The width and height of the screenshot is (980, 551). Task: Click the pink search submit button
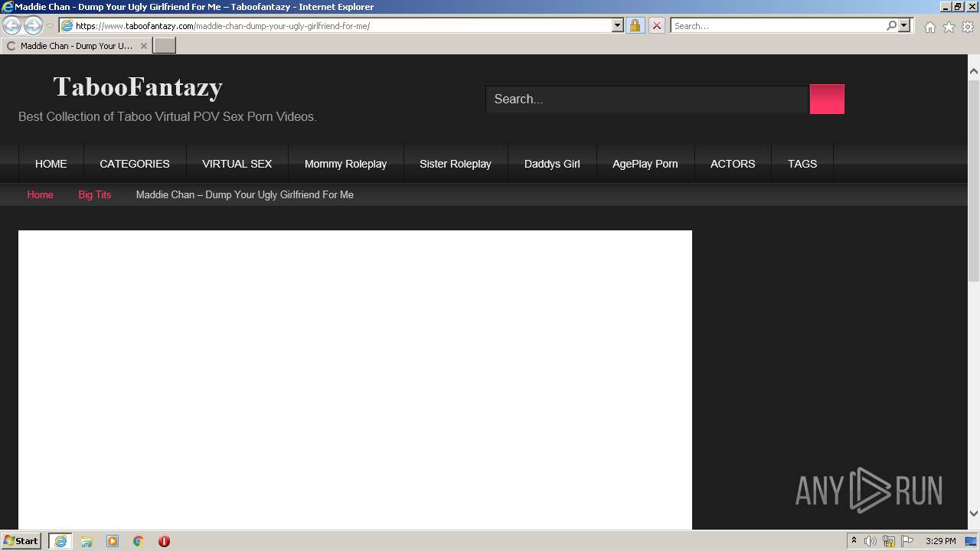click(827, 99)
